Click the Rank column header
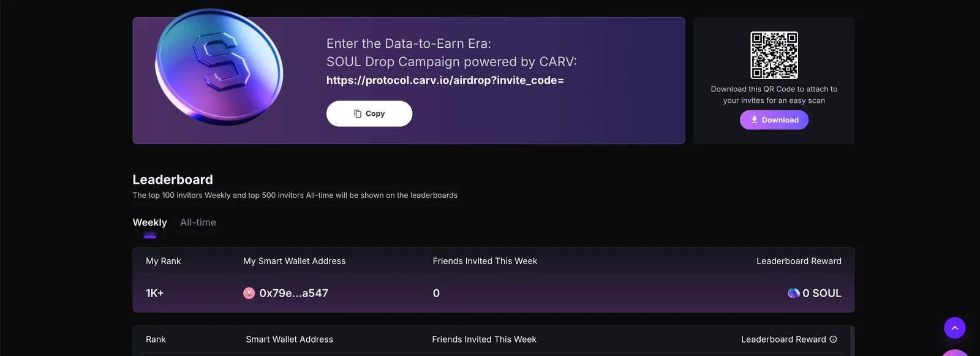 pyautogui.click(x=156, y=339)
